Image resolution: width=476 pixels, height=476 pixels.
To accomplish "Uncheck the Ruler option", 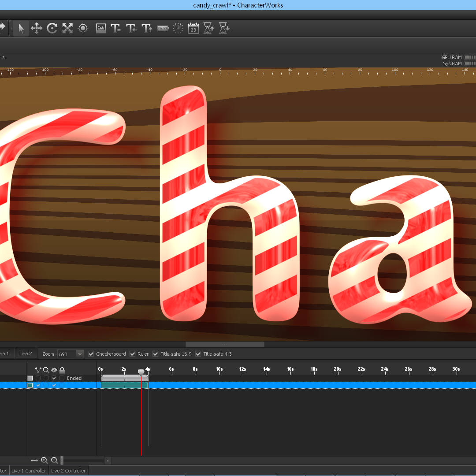I will click(x=133, y=354).
